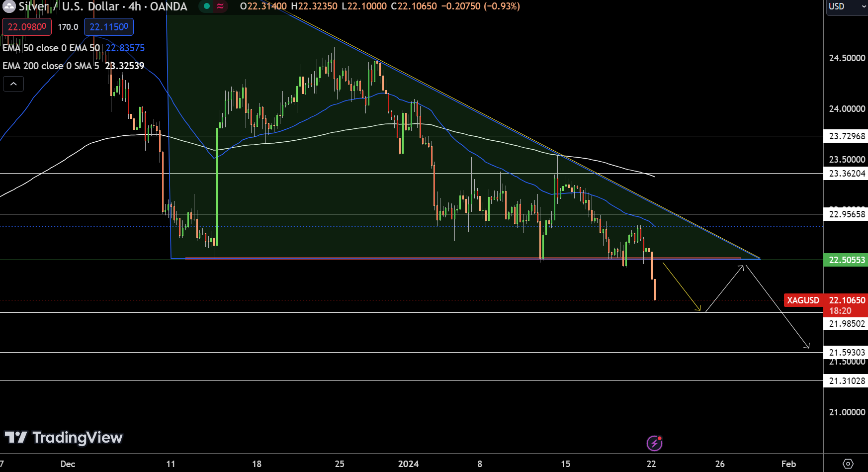Click the 24.50000 price axis label
This screenshot has width=868, height=472.
(847, 58)
